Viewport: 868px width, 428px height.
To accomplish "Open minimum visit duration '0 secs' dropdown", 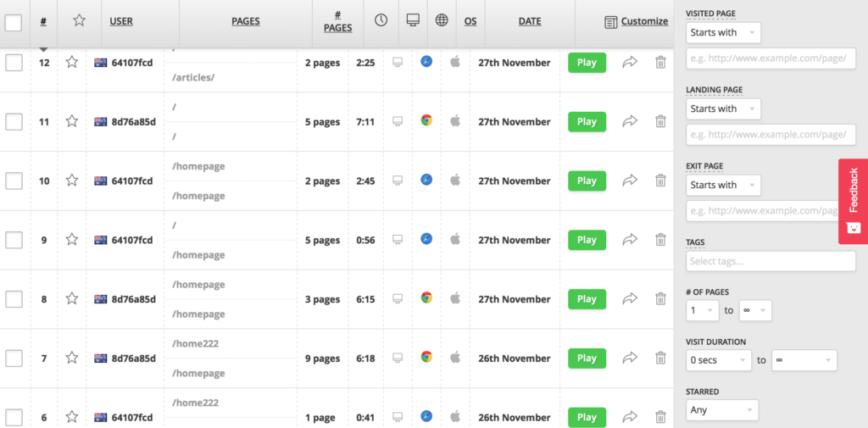I will click(719, 360).
